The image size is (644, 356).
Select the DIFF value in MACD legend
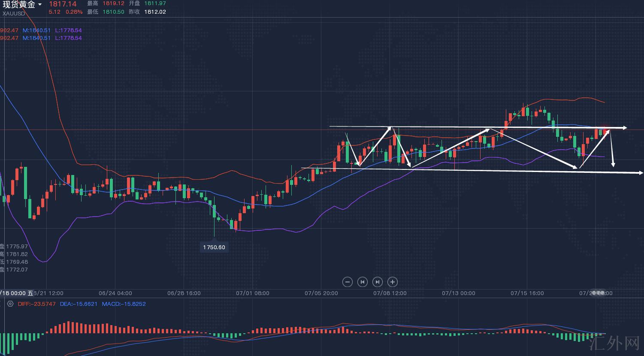(x=36, y=304)
